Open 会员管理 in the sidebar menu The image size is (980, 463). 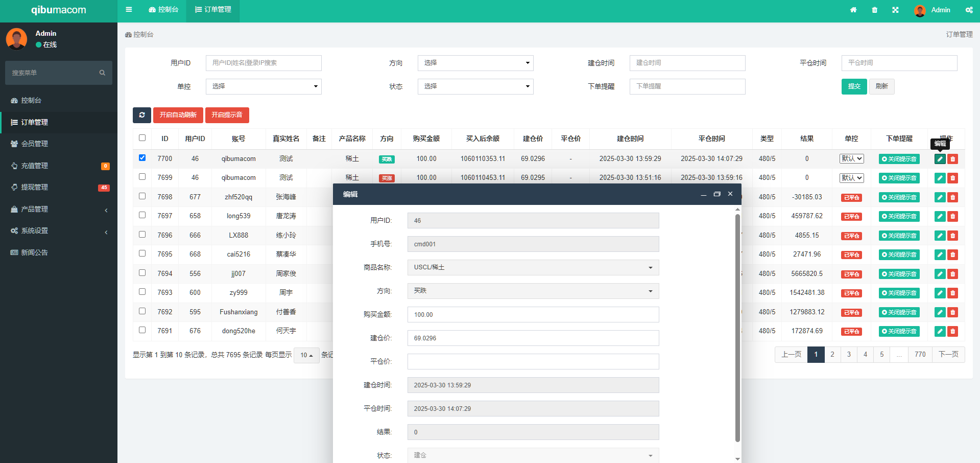[x=34, y=144]
